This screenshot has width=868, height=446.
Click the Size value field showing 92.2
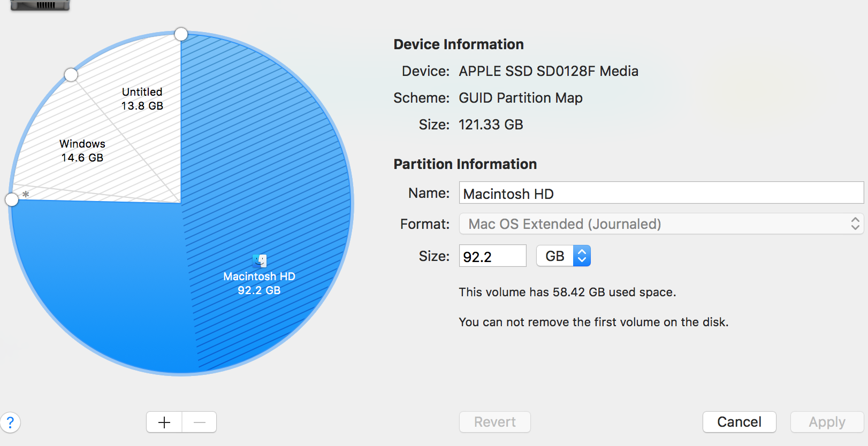492,256
